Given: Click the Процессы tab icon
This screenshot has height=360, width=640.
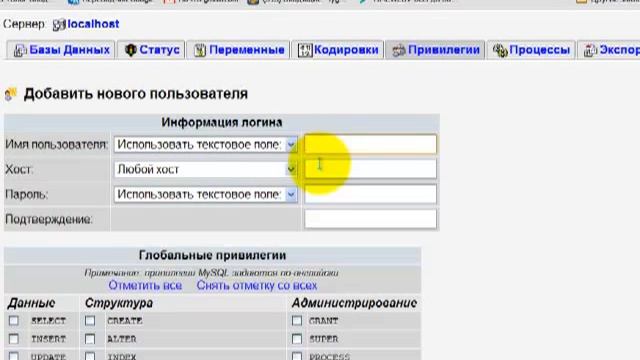Looking at the screenshot, I should [500, 51].
